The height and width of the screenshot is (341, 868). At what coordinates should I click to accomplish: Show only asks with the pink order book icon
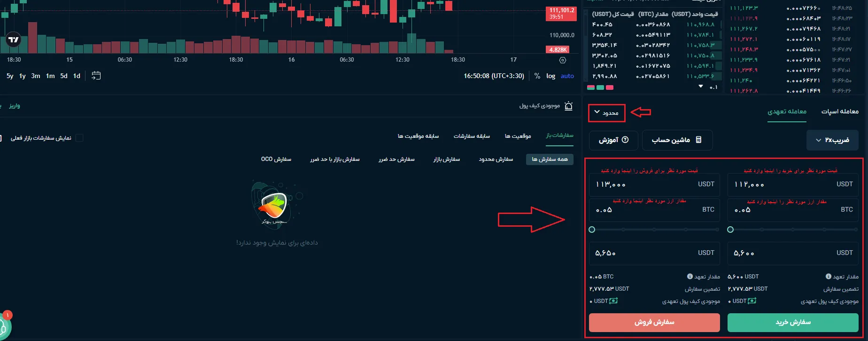click(x=610, y=87)
